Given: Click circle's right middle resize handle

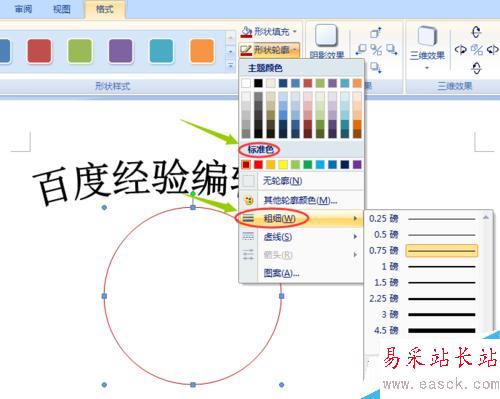Looking at the screenshot, I should click(282, 296).
